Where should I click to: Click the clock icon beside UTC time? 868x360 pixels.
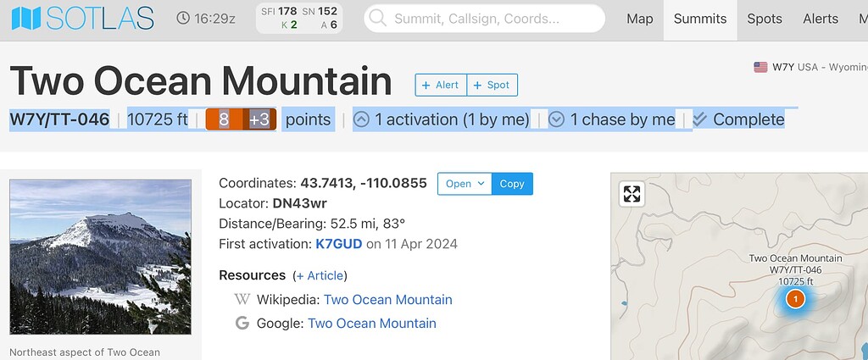[x=184, y=18]
